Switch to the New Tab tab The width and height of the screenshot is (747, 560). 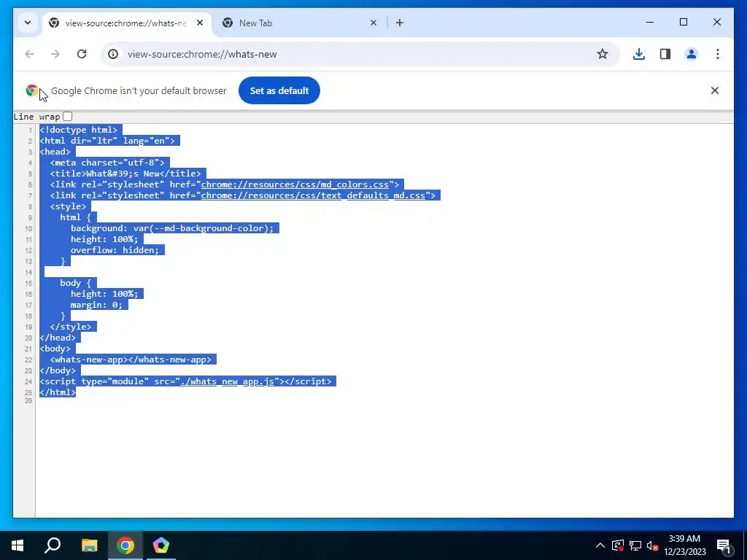(300, 23)
